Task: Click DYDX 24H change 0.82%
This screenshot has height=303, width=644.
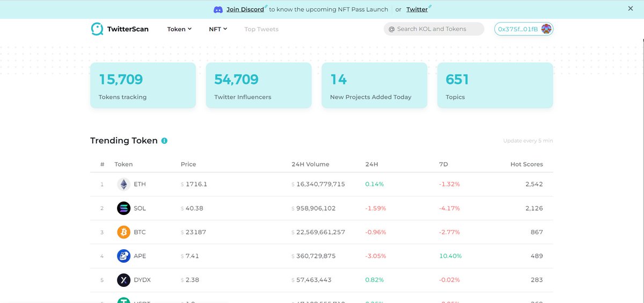Action: click(375, 280)
